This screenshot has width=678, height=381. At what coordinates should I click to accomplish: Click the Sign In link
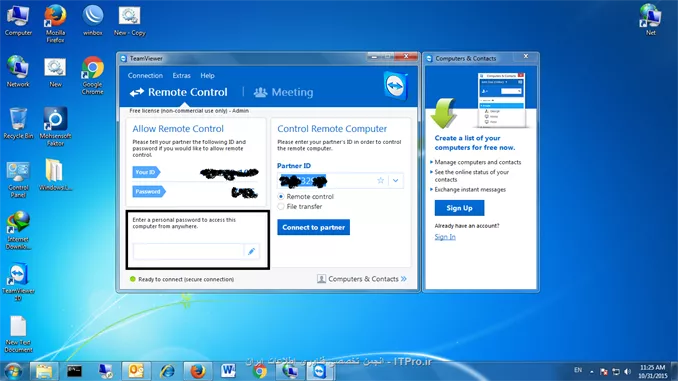click(445, 237)
